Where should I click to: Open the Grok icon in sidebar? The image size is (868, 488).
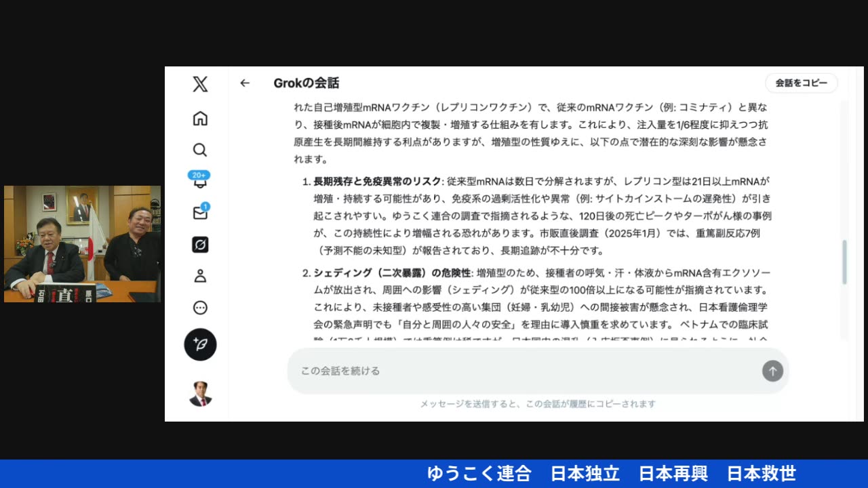pos(200,245)
